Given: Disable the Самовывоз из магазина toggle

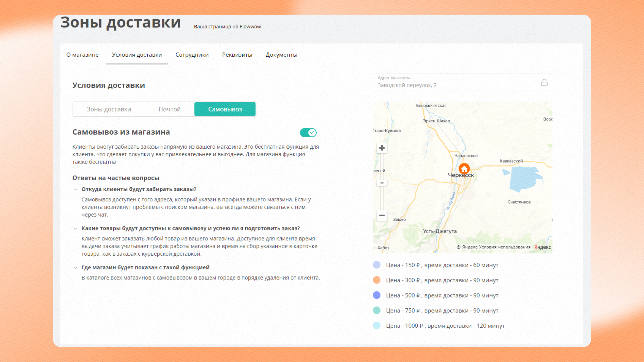Looking at the screenshot, I should click(x=308, y=132).
